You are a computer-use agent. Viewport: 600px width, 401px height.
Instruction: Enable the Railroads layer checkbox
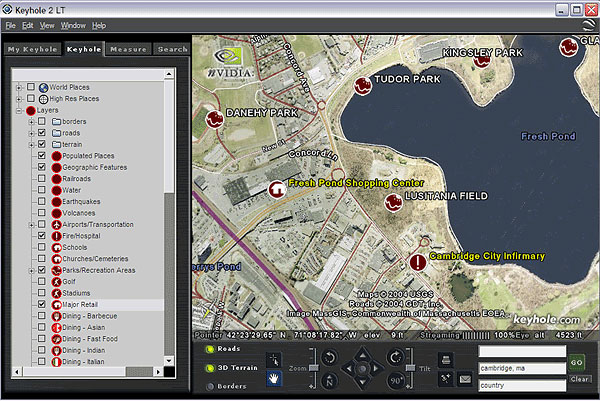(x=41, y=179)
